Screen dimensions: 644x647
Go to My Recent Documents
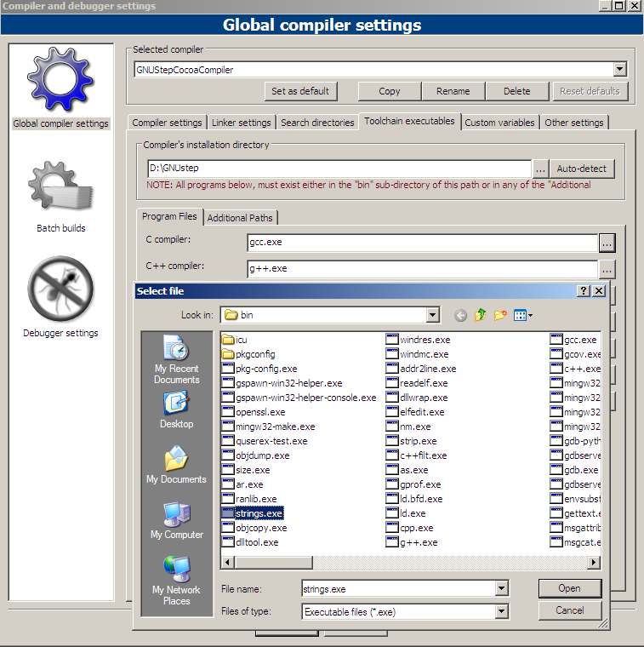click(x=176, y=359)
